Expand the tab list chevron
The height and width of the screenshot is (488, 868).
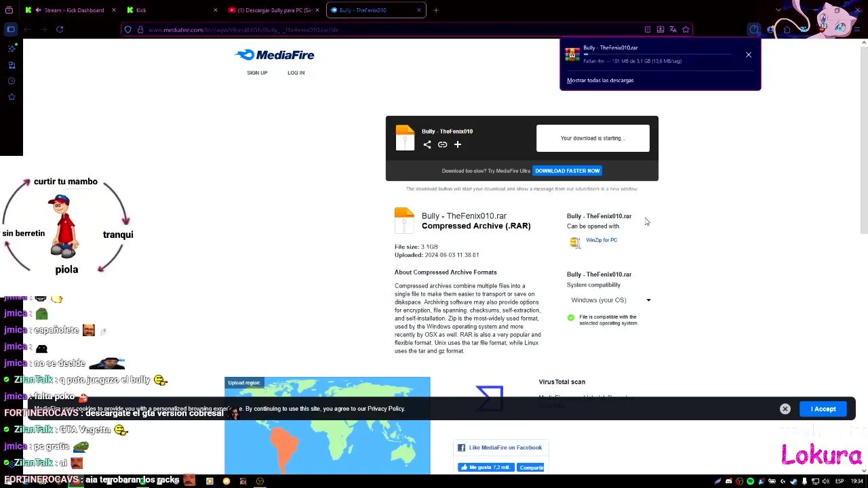tap(778, 10)
